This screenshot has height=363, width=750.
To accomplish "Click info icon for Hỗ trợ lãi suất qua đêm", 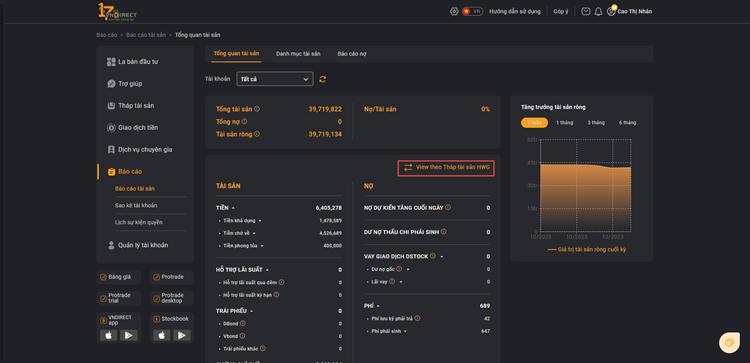I will tap(281, 282).
